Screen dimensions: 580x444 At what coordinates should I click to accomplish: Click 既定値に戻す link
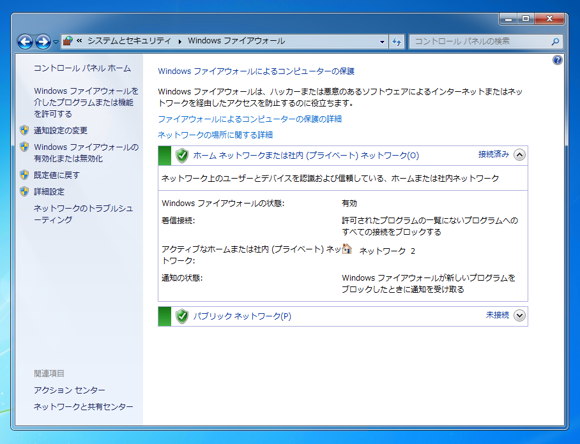click(x=57, y=175)
